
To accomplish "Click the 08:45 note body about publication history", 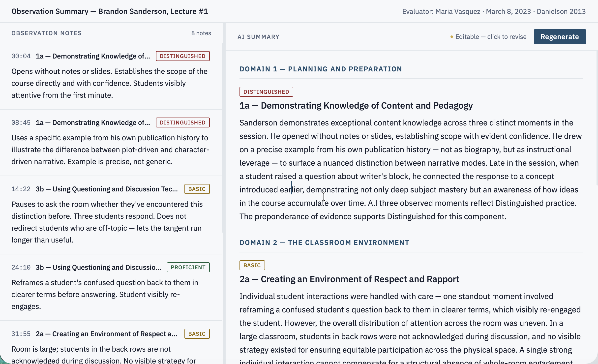I will click(x=110, y=150).
